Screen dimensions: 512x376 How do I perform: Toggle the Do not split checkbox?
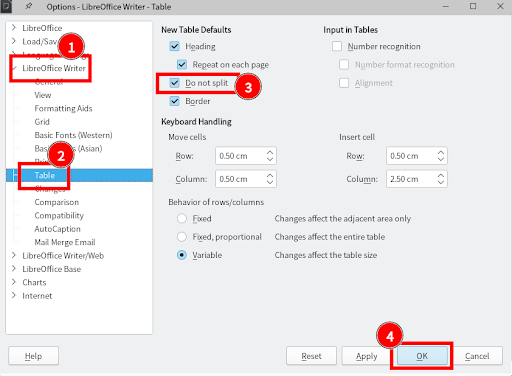(175, 83)
